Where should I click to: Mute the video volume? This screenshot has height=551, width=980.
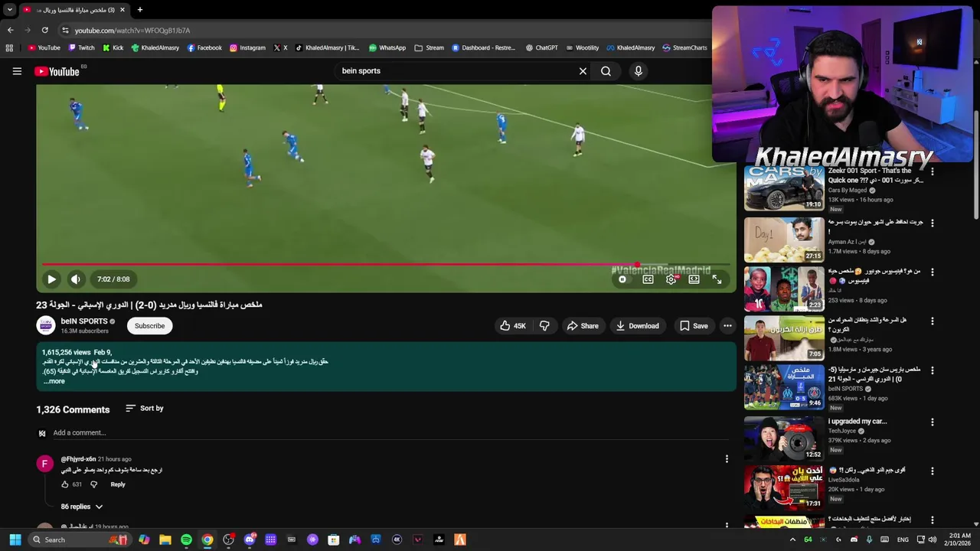point(75,279)
